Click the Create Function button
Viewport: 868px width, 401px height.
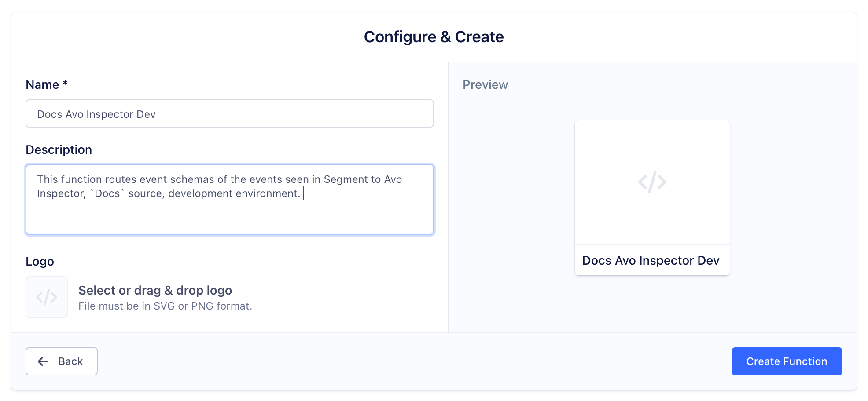click(x=786, y=361)
